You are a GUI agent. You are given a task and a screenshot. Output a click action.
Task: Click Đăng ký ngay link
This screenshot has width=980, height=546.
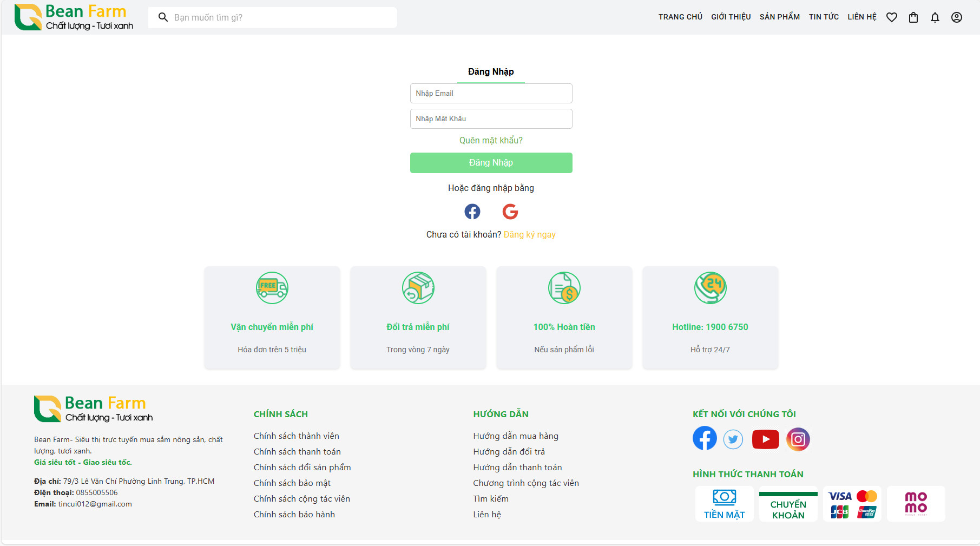pos(530,235)
